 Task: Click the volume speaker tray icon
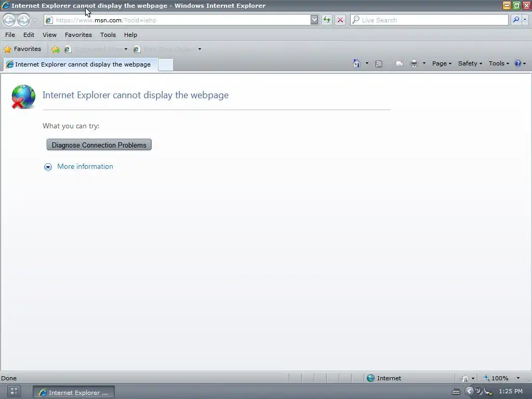click(478, 391)
